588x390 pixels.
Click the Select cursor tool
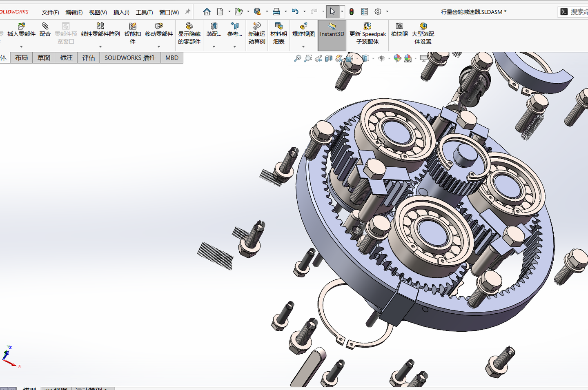click(x=332, y=11)
